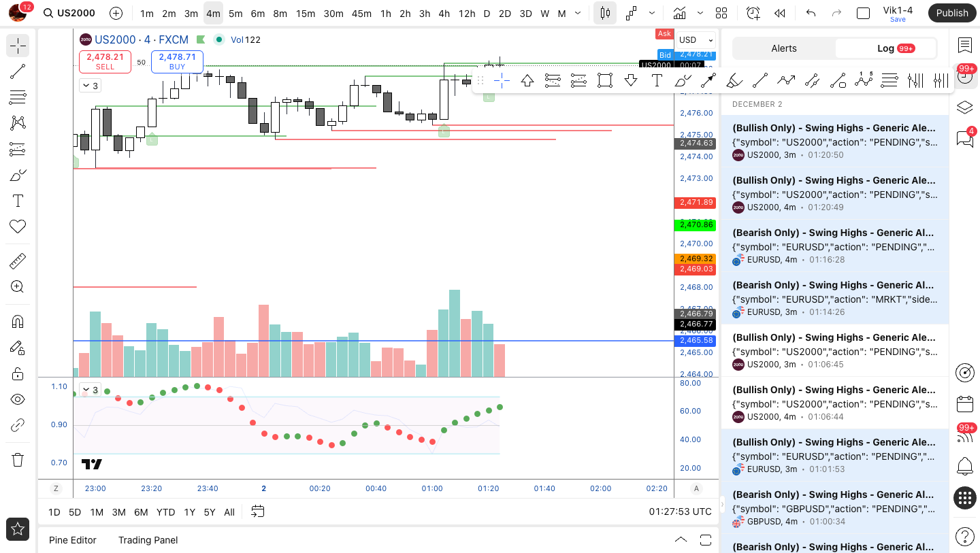Select the Trend Line tool in left sidebar
Image resolution: width=980 pixels, height=553 pixels.
coord(18,71)
